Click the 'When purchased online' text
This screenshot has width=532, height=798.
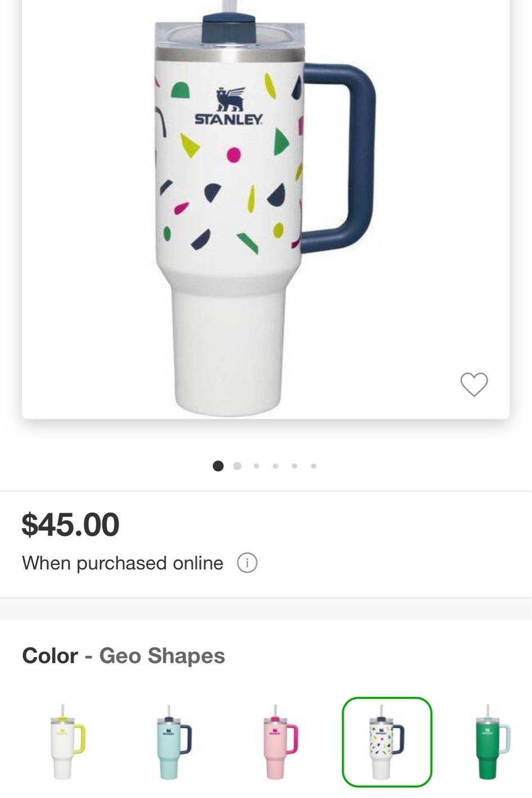122,563
